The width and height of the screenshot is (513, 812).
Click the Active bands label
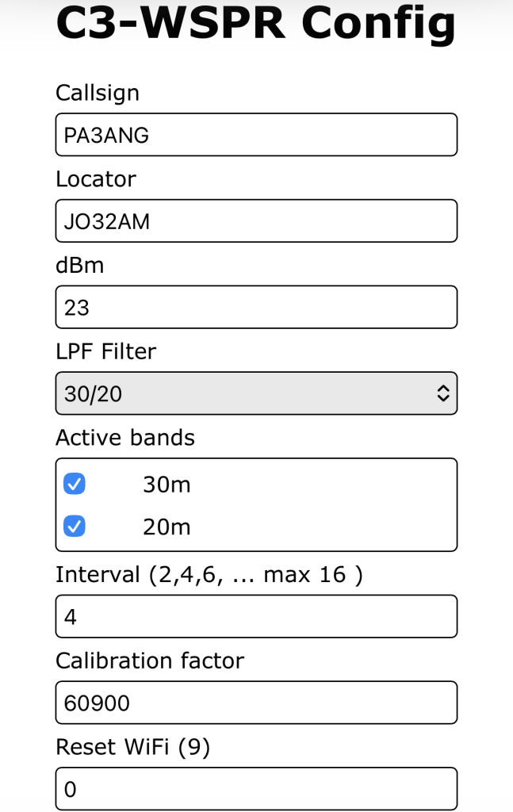point(125,437)
